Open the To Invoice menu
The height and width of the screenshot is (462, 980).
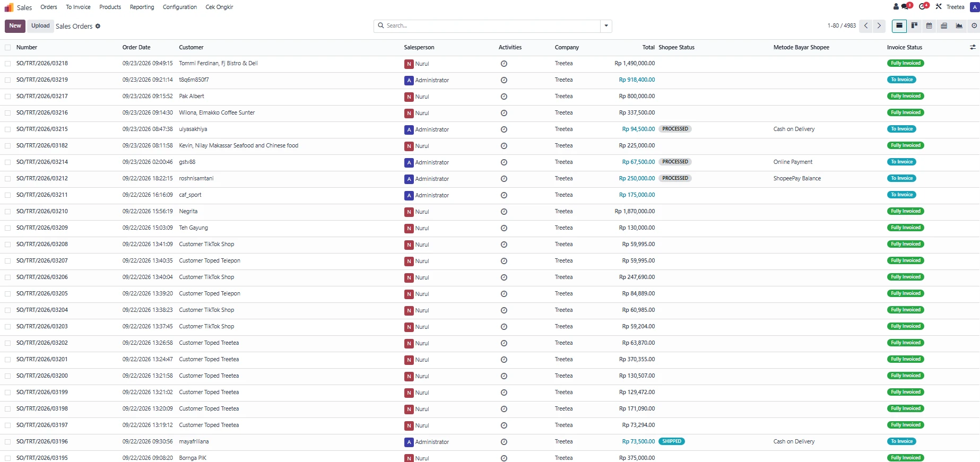(78, 7)
